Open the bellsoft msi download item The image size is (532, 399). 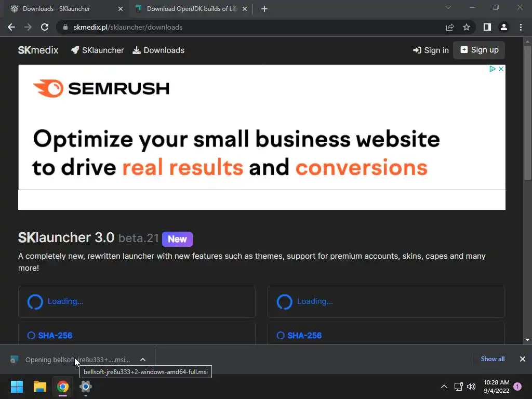[x=71, y=360]
